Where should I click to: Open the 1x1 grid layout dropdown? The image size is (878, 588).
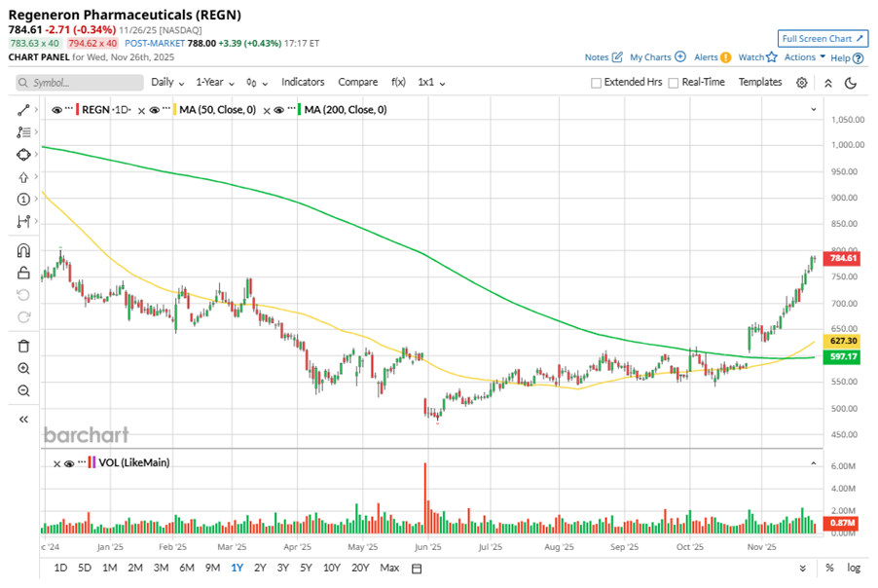pyautogui.click(x=431, y=83)
